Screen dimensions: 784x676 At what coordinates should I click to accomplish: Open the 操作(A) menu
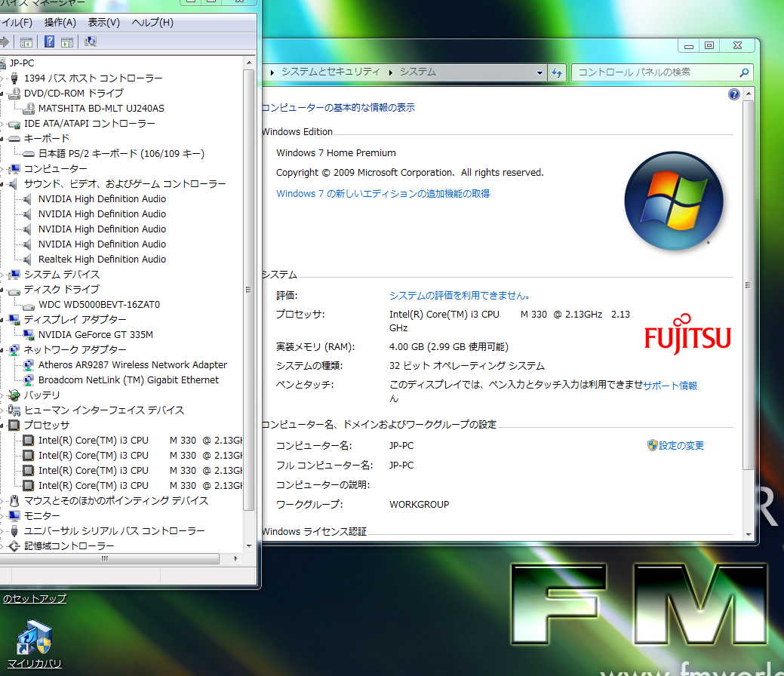[60, 23]
